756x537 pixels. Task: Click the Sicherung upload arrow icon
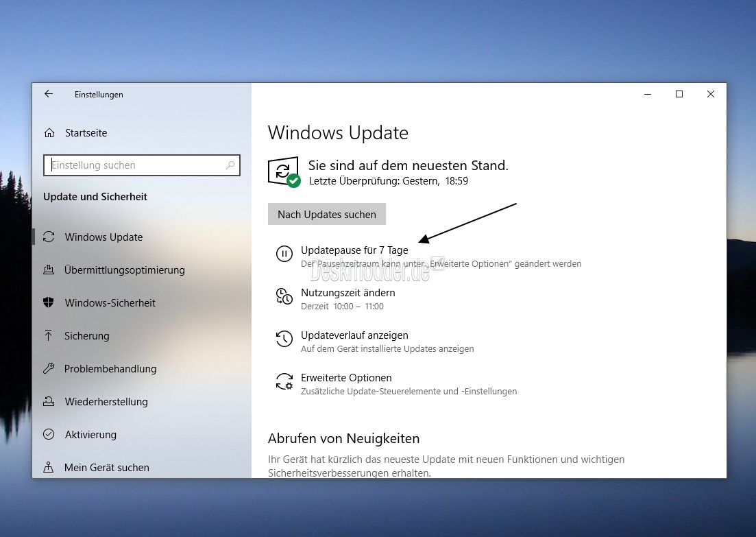[48, 335]
